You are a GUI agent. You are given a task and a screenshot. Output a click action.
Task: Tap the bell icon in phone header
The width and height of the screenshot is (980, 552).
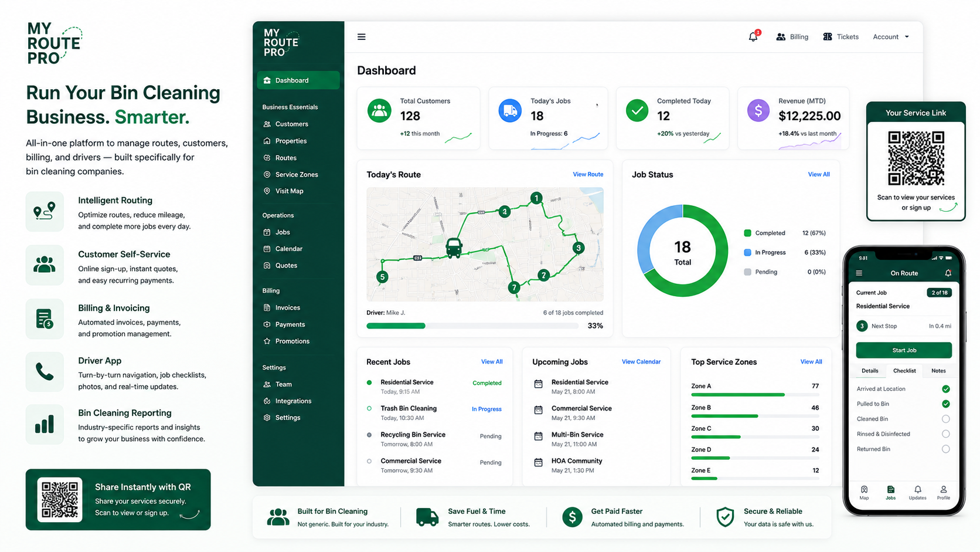[x=948, y=273]
